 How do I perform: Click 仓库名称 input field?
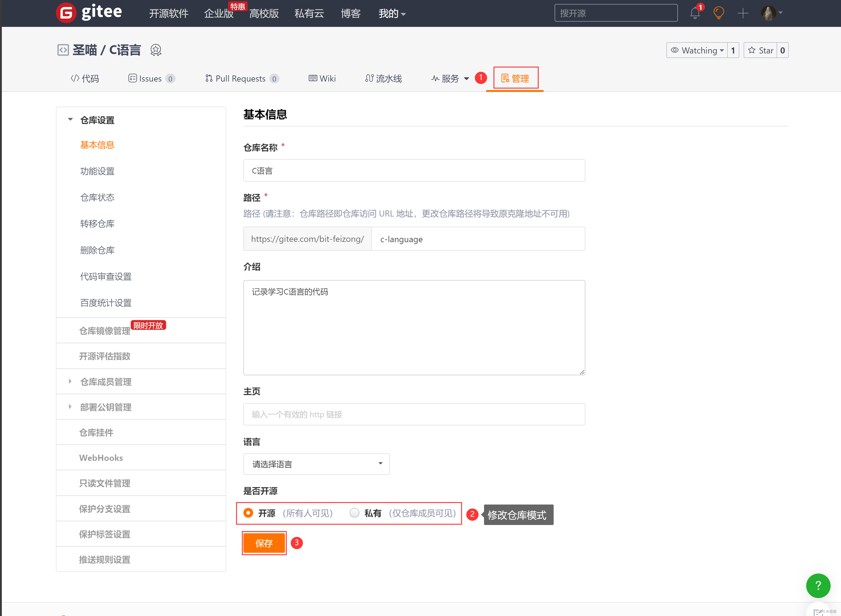(414, 171)
